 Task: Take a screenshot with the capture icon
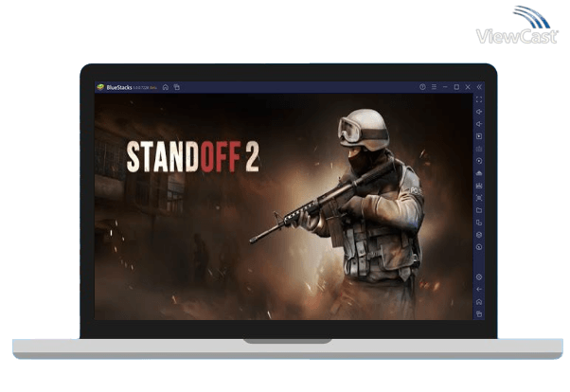pos(479,198)
